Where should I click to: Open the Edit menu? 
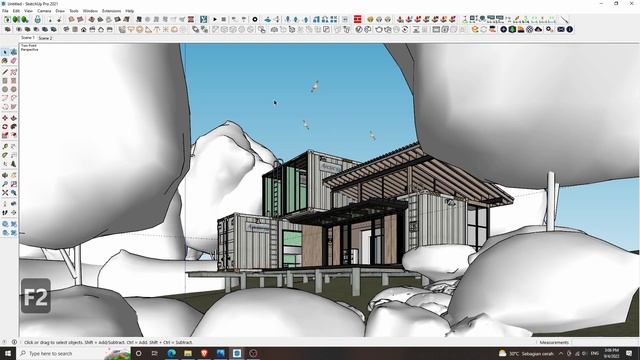(16, 11)
